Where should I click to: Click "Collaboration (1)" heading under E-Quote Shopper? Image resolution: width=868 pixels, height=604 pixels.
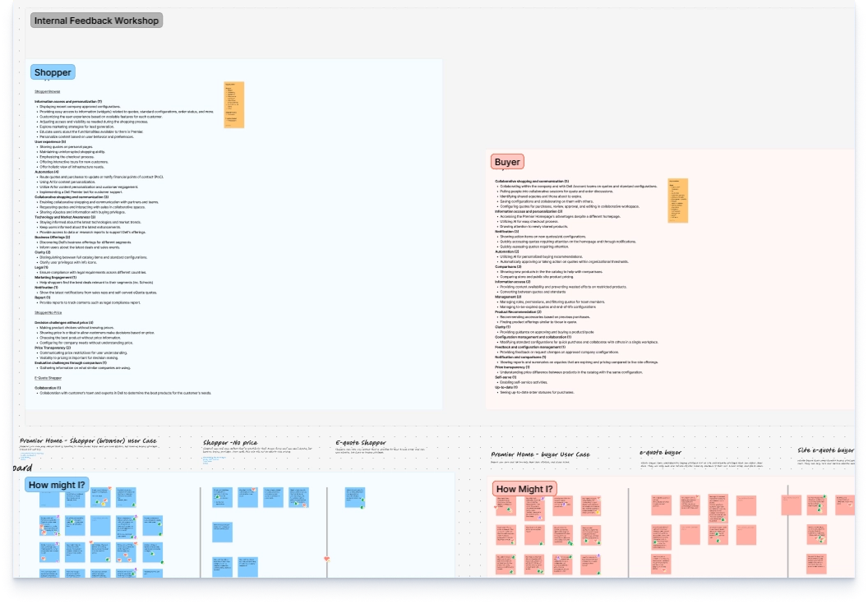[x=48, y=388]
